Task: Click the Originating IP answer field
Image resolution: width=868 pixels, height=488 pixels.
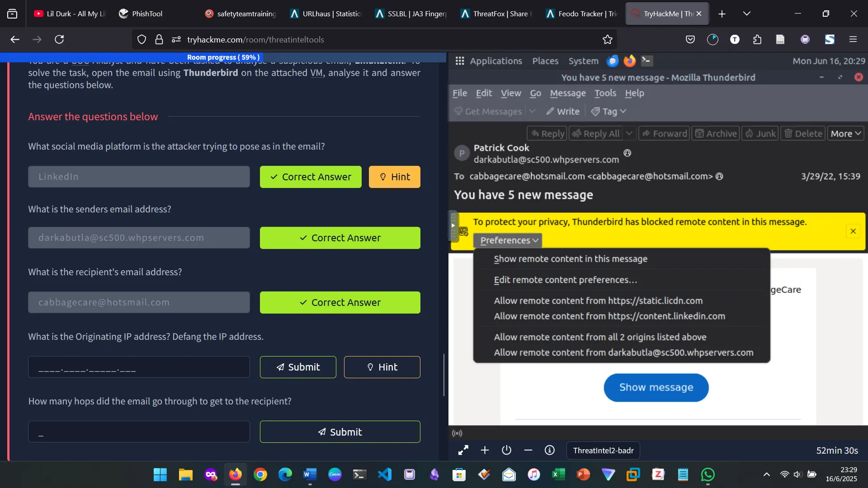Action: [x=139, y=367]
